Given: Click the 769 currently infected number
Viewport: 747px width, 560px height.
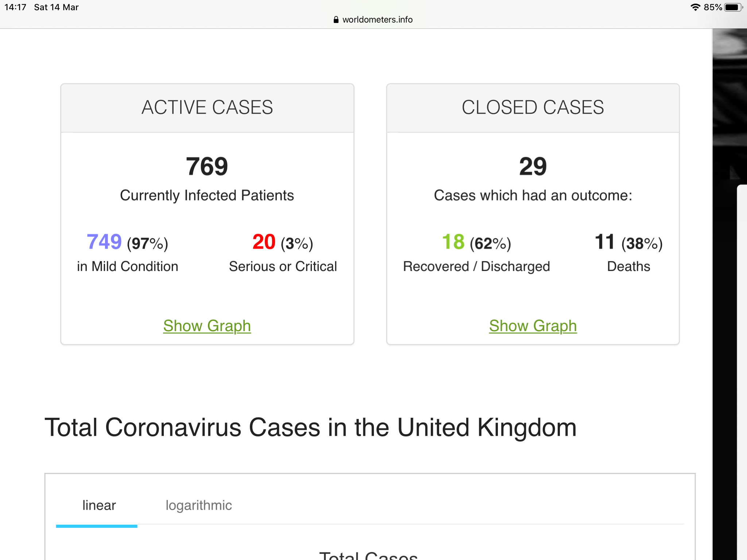Looking at the screenshot, I should [x=207, y=167].
